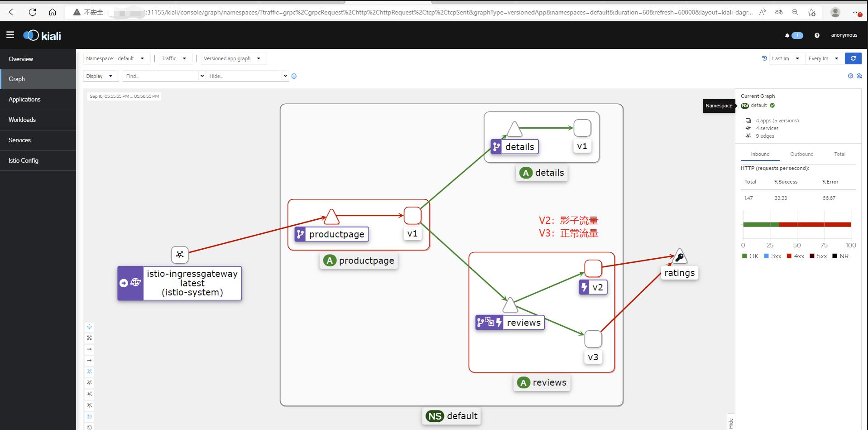Image resolution: width=868 pixels, height=430 pixels.
Task: Open the Every 1m refresh interval dropdown
Action: [825, 58]
